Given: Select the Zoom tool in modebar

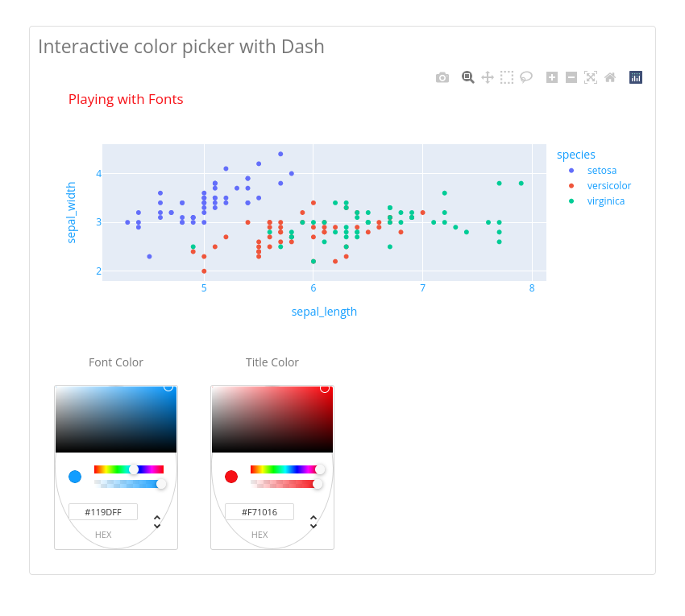Looking at the screenshot, I should click(467, 77).
